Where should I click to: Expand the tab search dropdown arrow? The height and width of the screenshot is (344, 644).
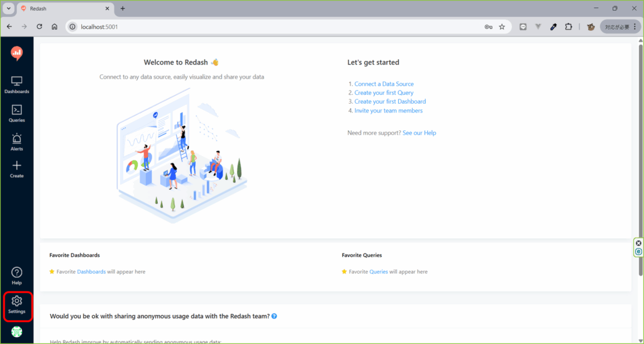[8, 9]
